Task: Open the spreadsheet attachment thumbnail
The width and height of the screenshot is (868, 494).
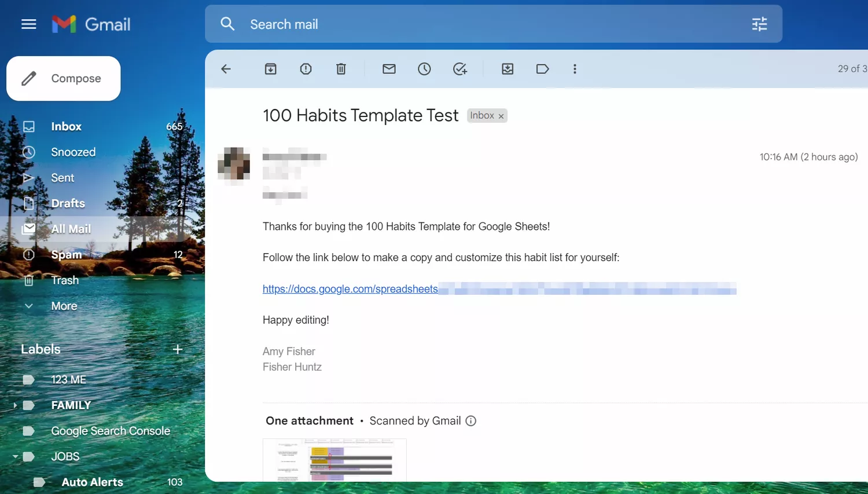Action: pos(334,460)
